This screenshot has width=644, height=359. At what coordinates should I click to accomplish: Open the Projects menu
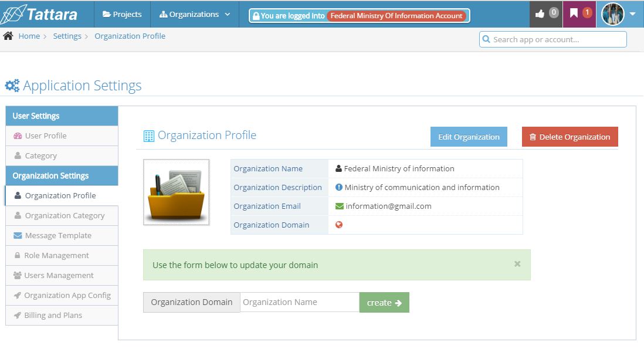(x=122, y=15)
